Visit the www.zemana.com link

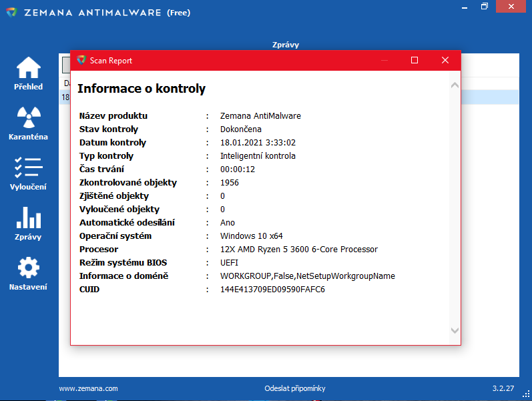(x=88, y=388)
